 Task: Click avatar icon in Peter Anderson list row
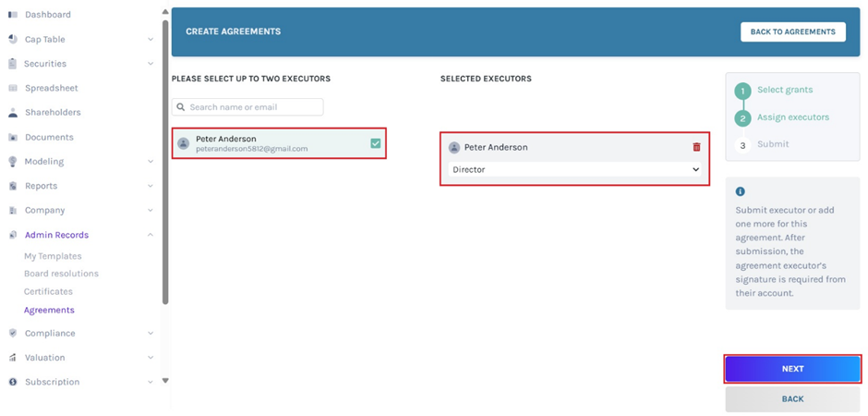pyautogui.click(x=183, y=143)
